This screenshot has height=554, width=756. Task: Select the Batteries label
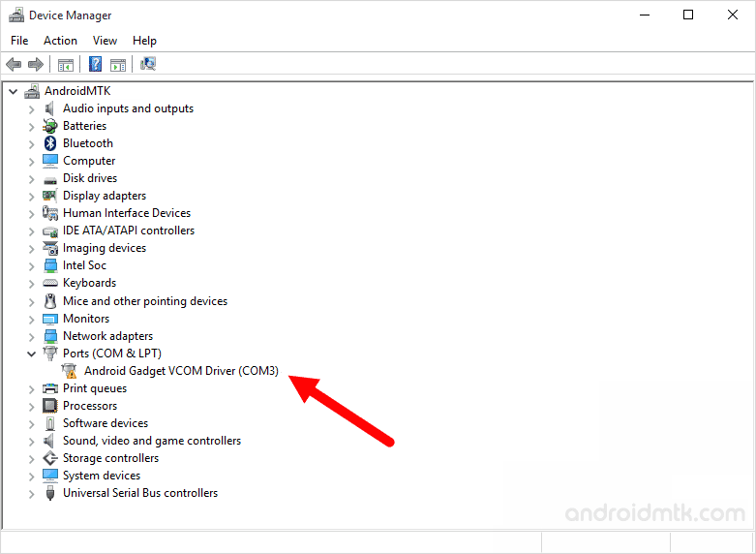click(x=85, y=126)
